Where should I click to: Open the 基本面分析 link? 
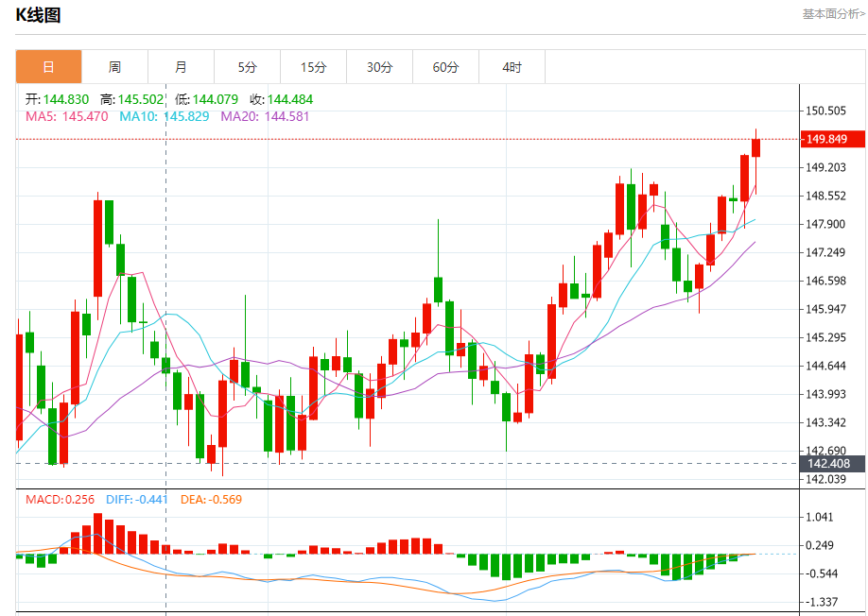834,14
